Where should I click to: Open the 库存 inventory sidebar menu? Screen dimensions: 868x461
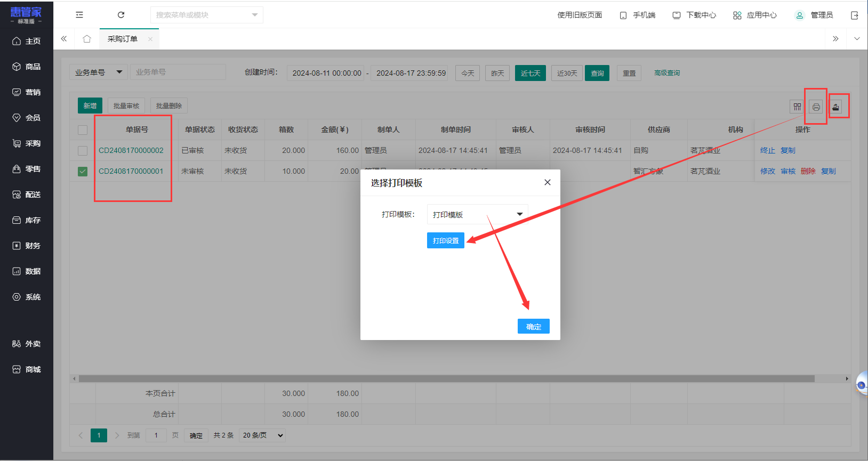pyautogui.click(x=27, y=220)
